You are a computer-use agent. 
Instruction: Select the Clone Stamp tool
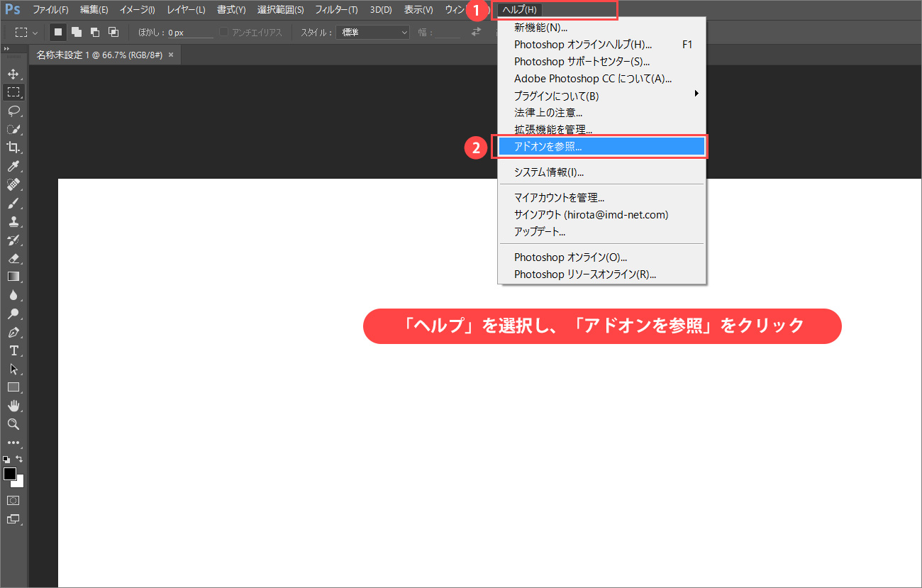coord(13,221)
